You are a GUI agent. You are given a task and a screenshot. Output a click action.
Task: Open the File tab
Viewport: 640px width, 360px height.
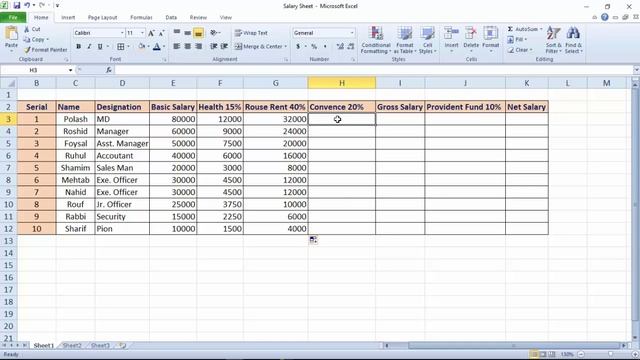pyautogui.click(x=13, y=18)
